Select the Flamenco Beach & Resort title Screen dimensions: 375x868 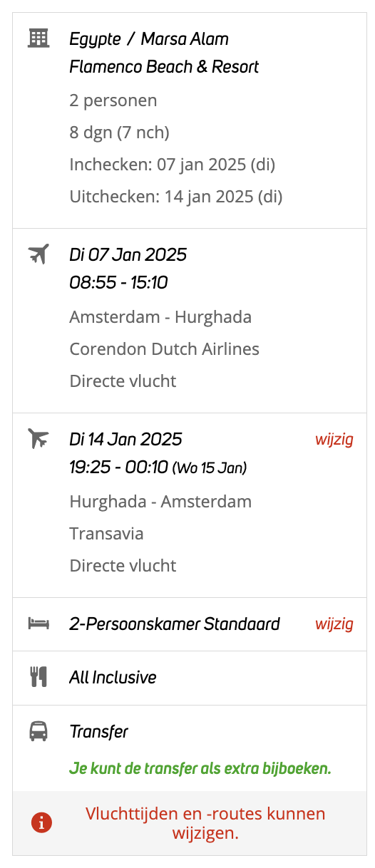164,67
